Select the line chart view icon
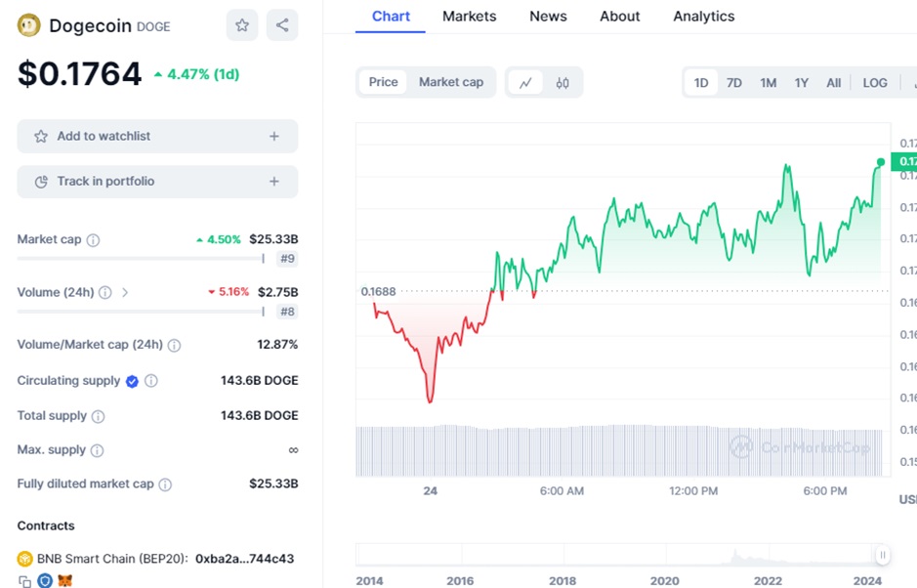This screenshot has height=588, width=917. point(525,83)
